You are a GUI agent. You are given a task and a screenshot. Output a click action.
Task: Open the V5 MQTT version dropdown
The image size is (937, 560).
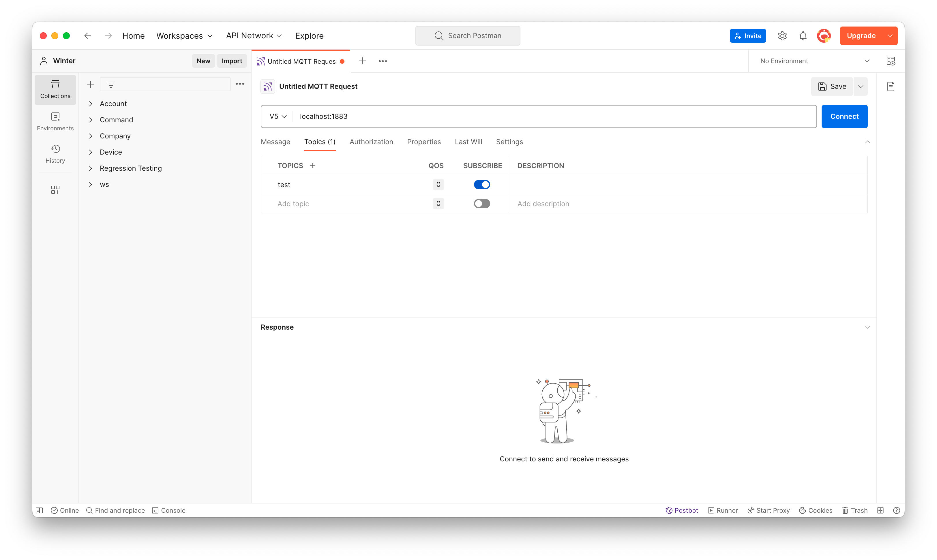point(278,116)
